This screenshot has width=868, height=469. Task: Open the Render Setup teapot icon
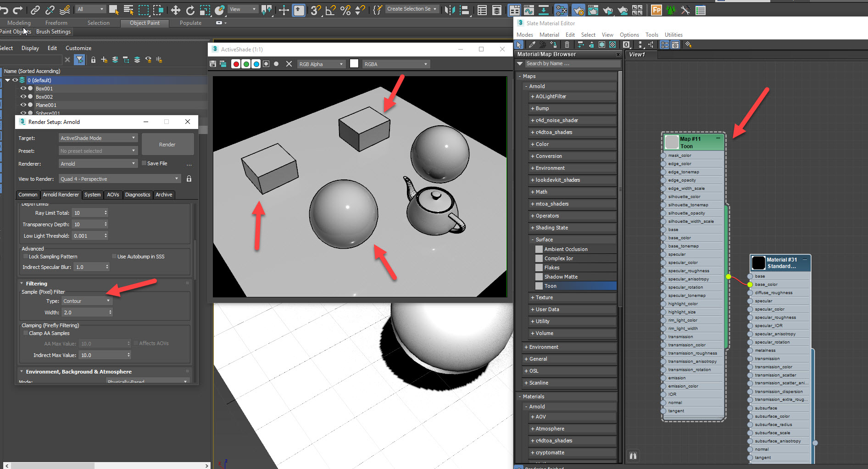click(x=578, y=10)
